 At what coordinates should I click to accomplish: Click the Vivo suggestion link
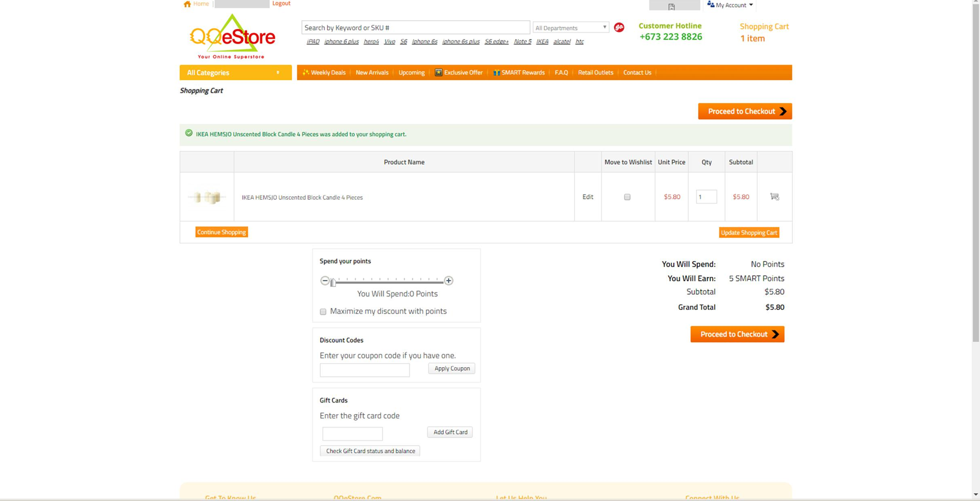pyautogui.click(x=389, y=41)
